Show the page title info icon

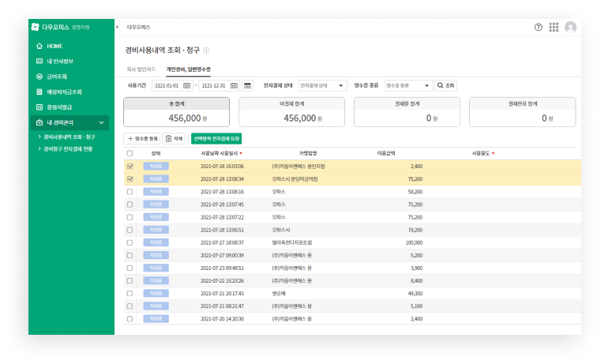click(x=206, y=51)
